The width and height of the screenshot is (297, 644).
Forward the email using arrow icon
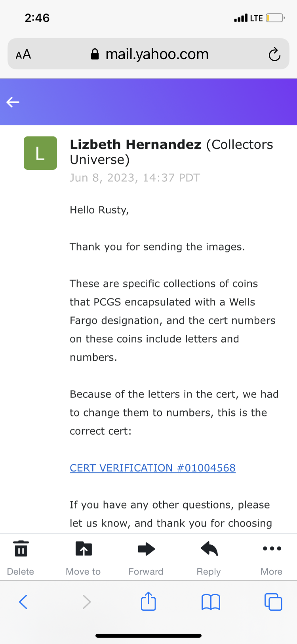pos(146,549)
